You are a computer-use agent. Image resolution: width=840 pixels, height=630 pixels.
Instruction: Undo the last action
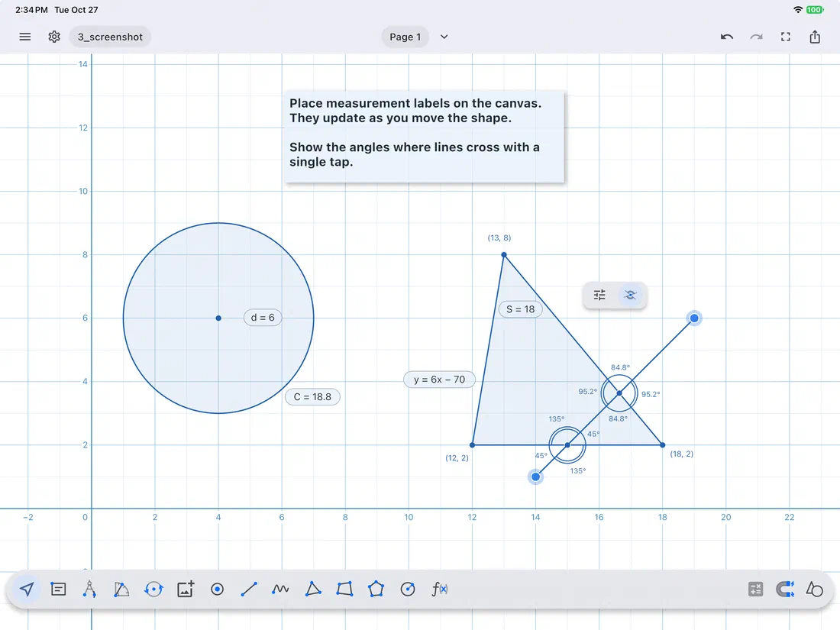click(x=726, y=37)
